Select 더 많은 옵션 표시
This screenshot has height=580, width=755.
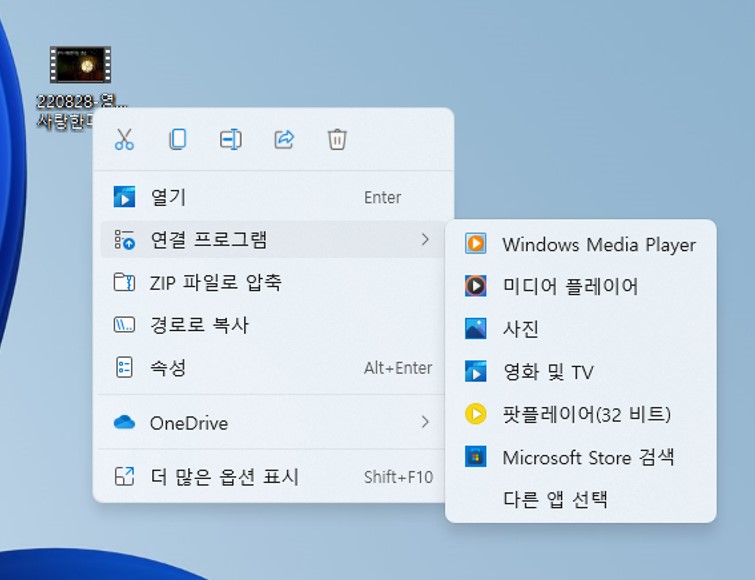click(273, 477)
